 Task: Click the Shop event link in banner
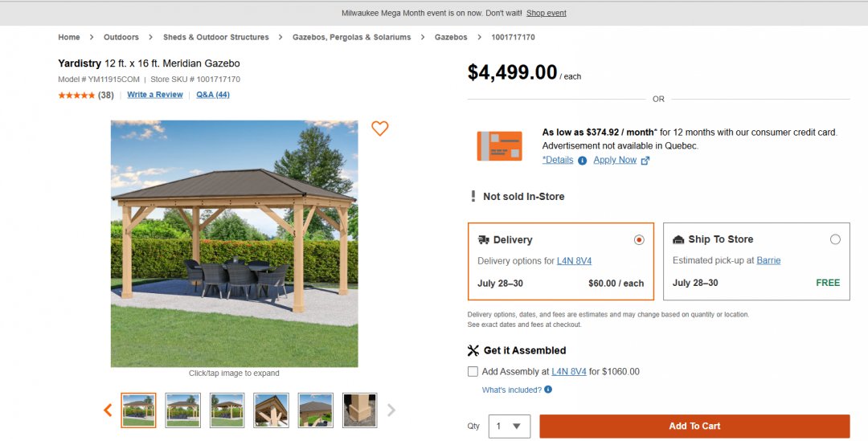547,13
